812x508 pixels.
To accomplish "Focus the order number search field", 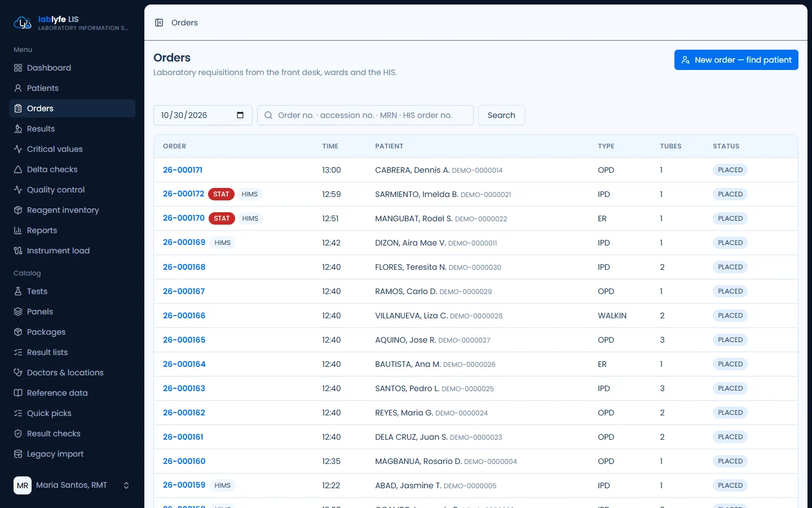I will coord(365,115).
